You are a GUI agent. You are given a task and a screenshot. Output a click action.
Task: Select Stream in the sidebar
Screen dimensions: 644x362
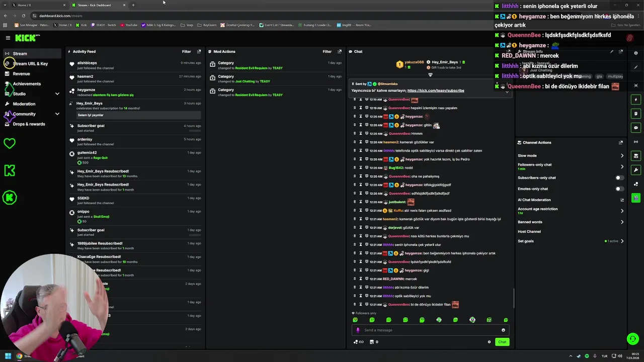[x=33, y=53]
